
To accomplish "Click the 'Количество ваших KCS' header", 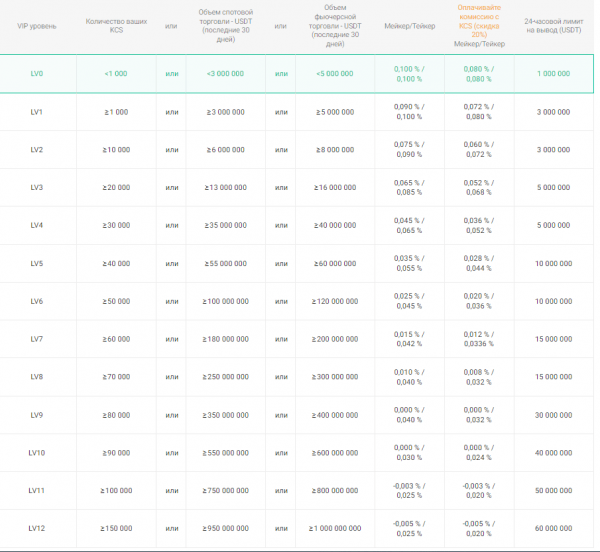I will coord(116,26).
